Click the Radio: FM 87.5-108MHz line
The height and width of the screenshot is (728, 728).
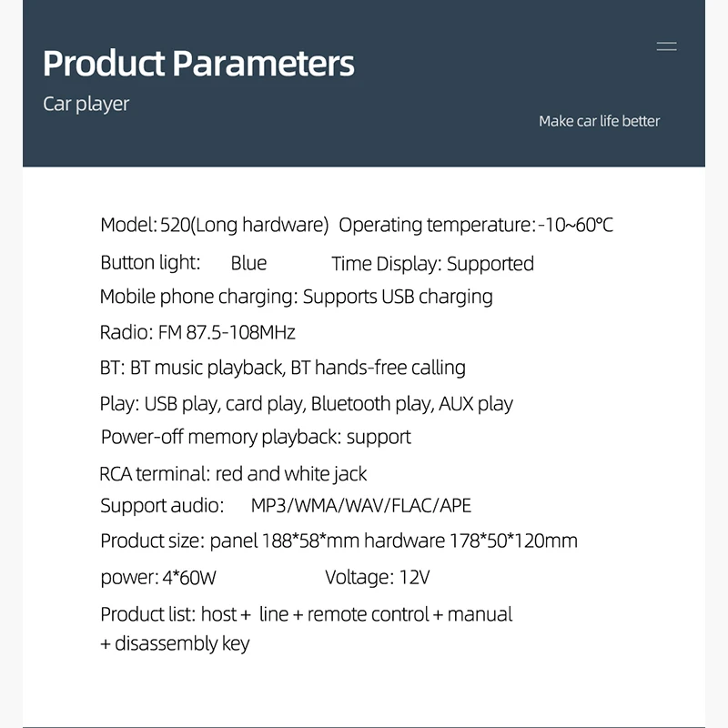(197, 332)
